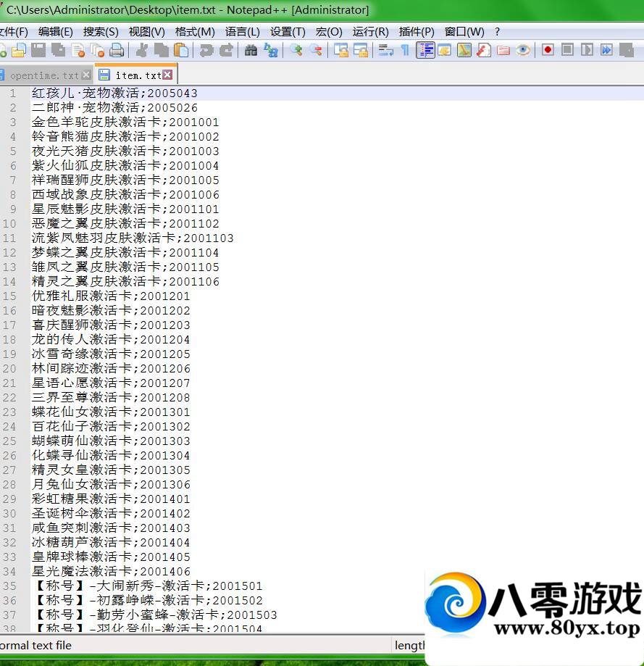Click the Print toolbar icon

(x=117, y=50)
